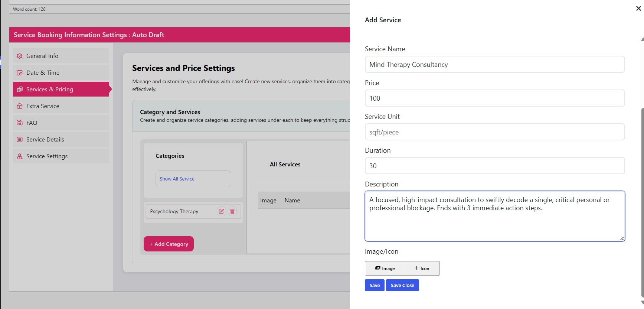The image size is (644, 309).
Task: Choose the plus Icon option
Action: tap(422, 268)
